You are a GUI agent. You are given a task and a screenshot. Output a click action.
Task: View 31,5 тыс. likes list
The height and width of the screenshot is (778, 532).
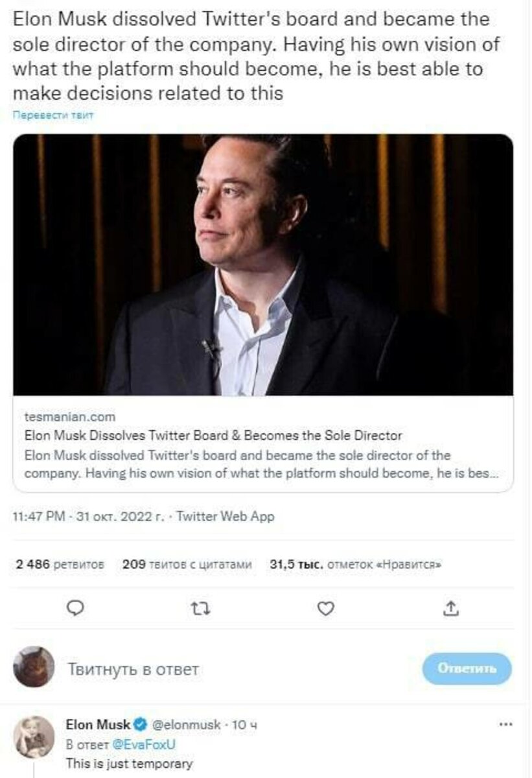(x=356, y=564)
